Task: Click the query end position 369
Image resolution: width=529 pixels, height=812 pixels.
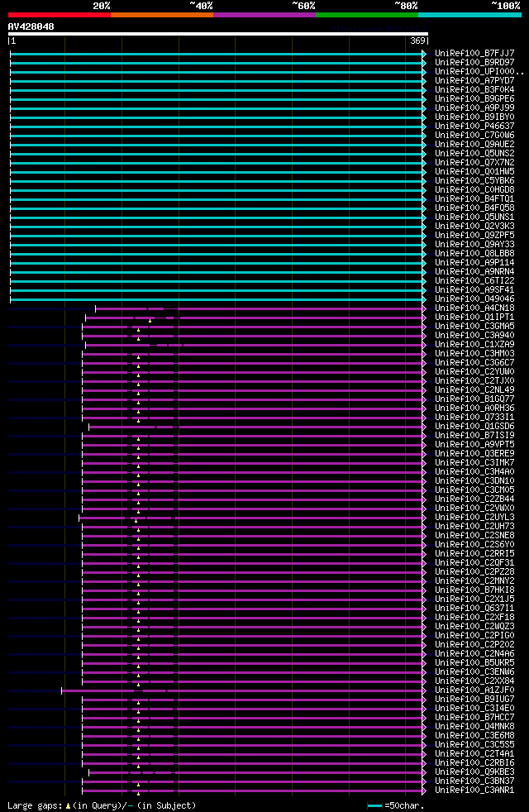Action: (417, 41)
